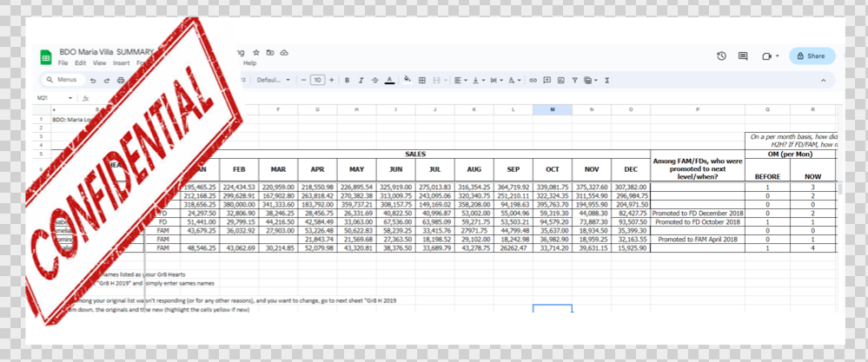Click the selected cell M21

[x=553, y=308]
